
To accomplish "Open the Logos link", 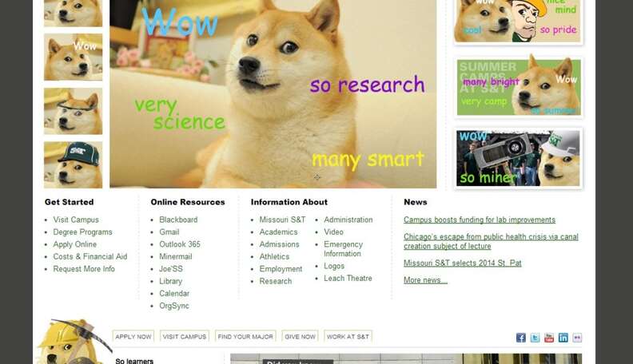I will coord(334,266).
